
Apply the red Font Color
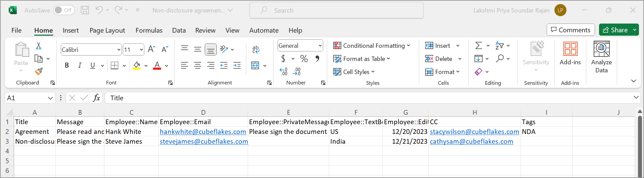(x=157, y=65)
